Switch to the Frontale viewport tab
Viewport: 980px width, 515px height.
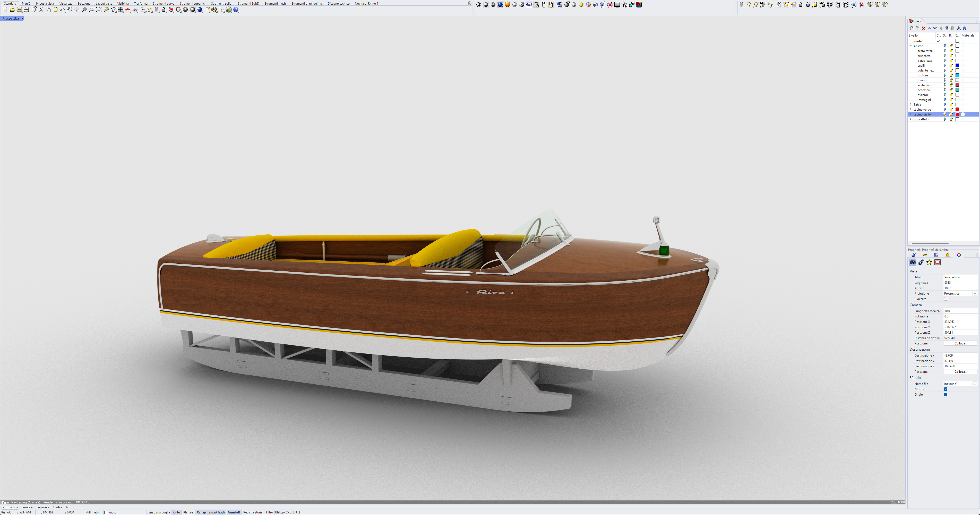(x=27, y=507)
